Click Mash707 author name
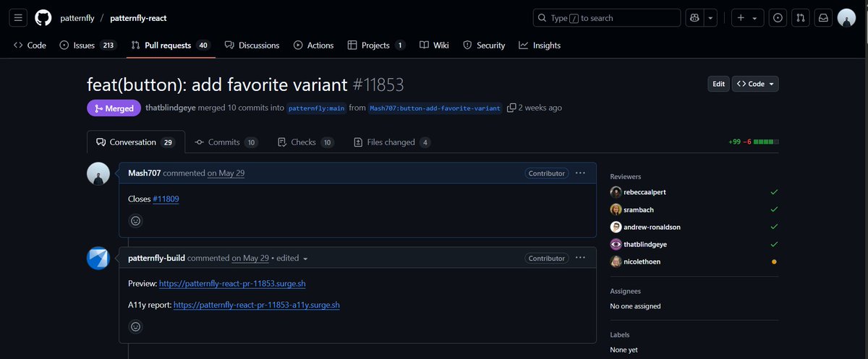Viewport: 868px width, 359px height. click(144, 173)
